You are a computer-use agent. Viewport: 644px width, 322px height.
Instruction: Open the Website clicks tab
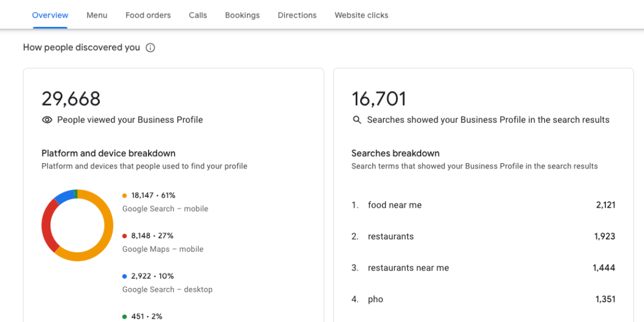click(361, 15)
